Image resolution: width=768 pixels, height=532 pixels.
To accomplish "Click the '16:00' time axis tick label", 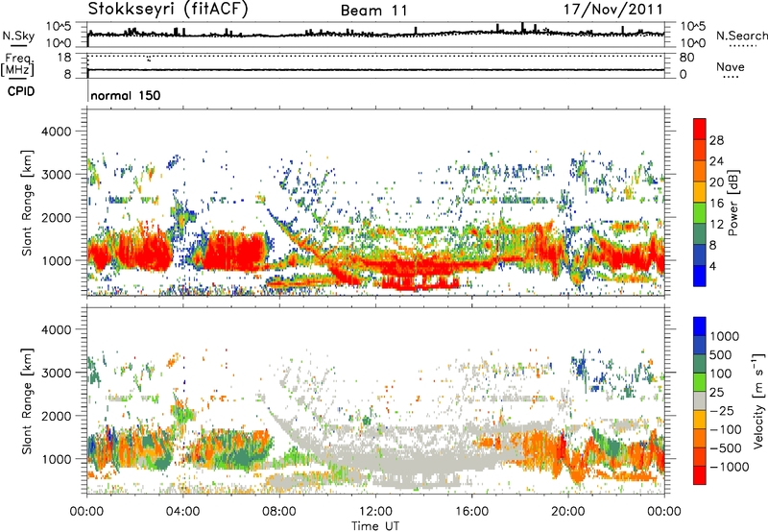I will [471, 512].
